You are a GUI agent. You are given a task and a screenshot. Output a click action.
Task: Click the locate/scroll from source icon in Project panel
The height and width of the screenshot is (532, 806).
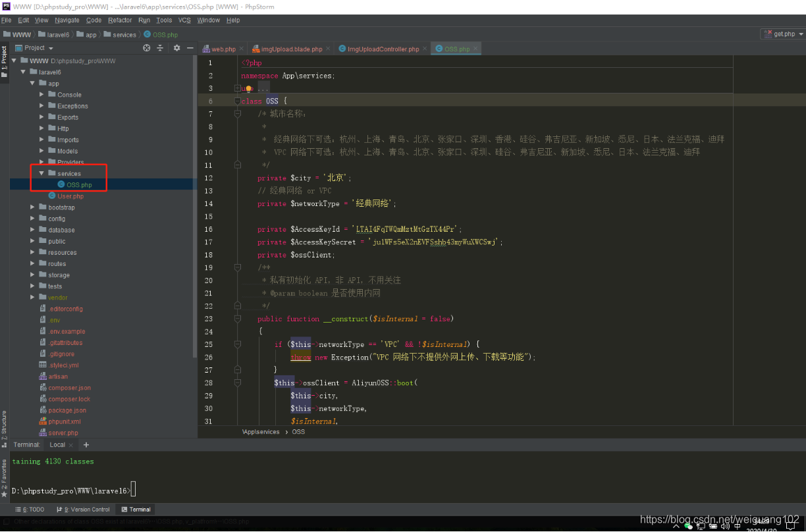click(147, 48)
